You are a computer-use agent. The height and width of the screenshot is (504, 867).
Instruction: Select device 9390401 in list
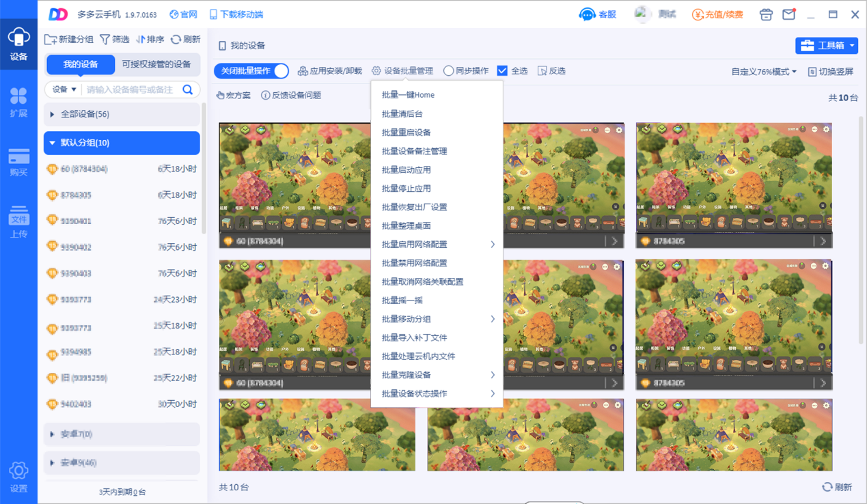point(122,221)
